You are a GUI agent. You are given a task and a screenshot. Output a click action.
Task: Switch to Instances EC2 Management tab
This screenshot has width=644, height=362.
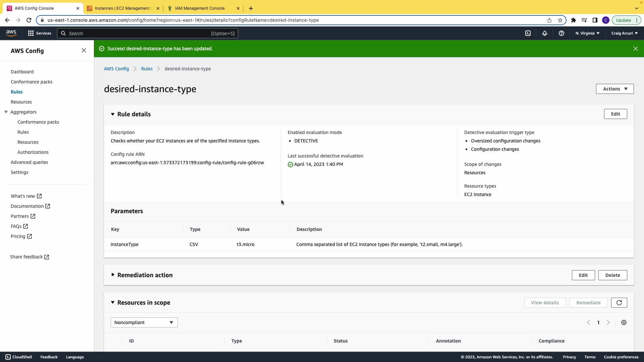tap(123, 8)
